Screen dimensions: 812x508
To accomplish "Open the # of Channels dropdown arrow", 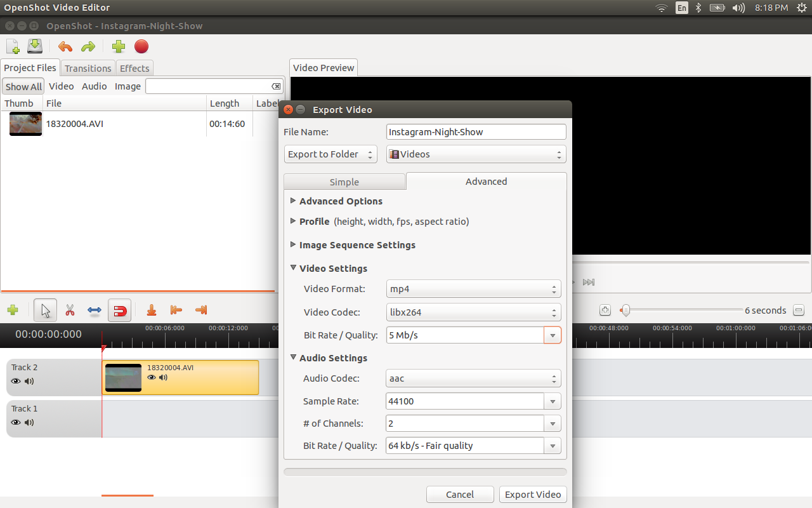I will [x=553, y=424].
